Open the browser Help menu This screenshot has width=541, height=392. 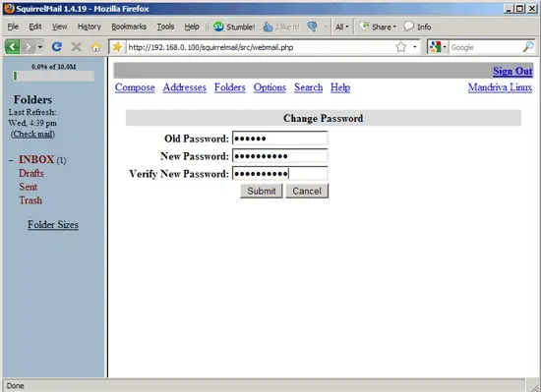(x=192, y=27)
